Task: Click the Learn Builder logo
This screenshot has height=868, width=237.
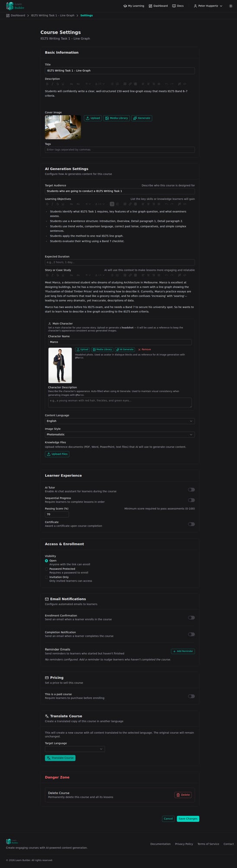Action: pyautogui.click(x=15, y=6)
